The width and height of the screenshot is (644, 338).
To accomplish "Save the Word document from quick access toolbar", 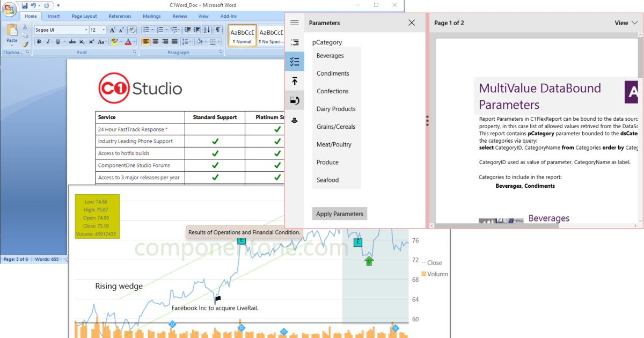I will click(x=25, y=5).
